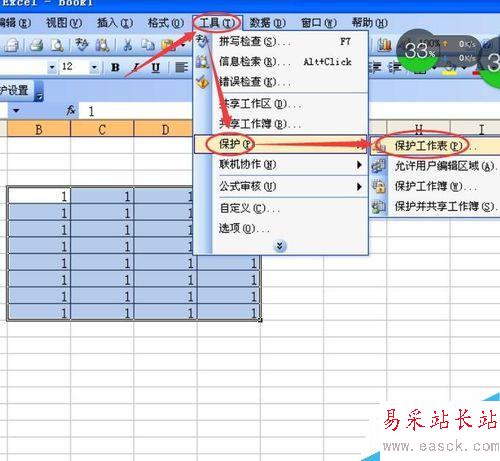
Task: Click the chart wizard icon
Action: (384, 45)
